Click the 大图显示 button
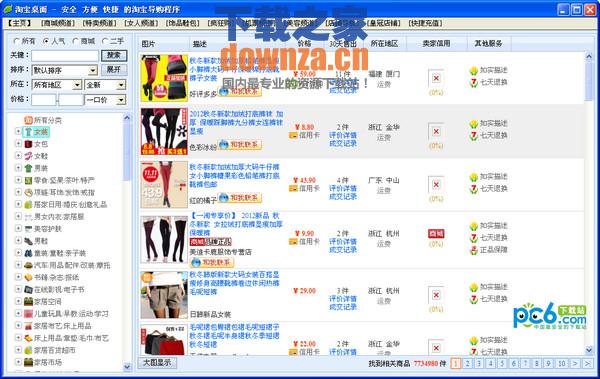The height and width of the screenshot is (379, 600). tap(157, 363)
